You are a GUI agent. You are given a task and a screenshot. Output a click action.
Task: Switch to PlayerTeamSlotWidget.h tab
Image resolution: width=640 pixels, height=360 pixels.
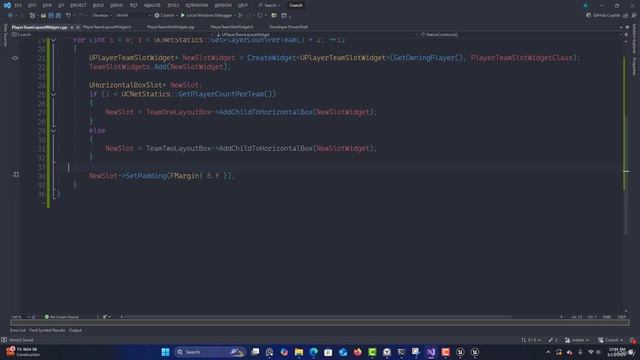[232, 27]
